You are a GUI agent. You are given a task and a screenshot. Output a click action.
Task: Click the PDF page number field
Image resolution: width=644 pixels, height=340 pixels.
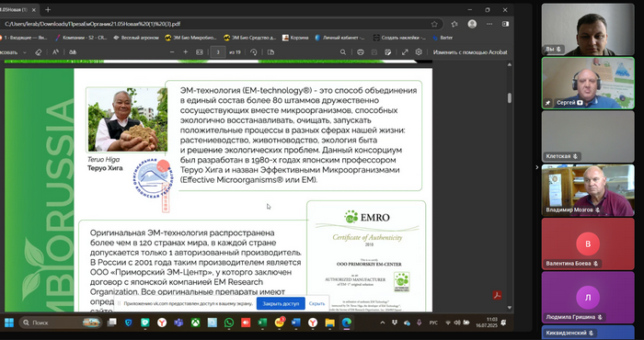(x=218, y=52)
